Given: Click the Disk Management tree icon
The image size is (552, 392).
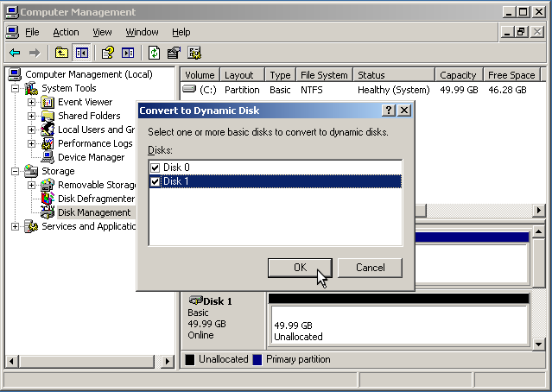Looking at the screenshot, I should coord(48,212).
